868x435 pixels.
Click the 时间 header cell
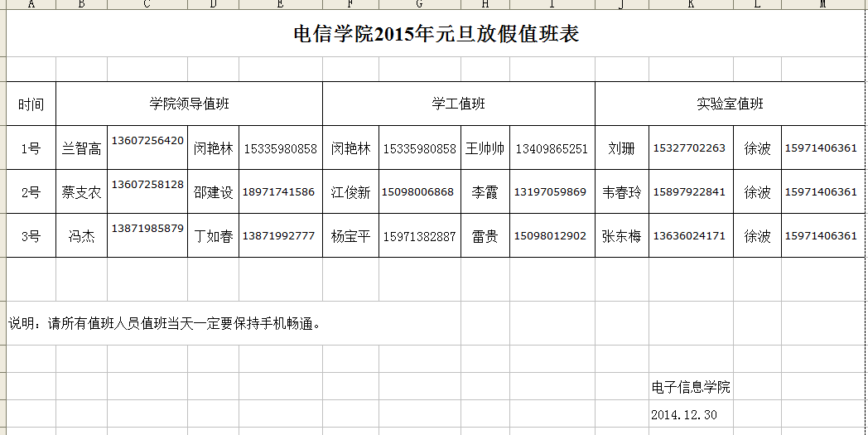point(31,104)
